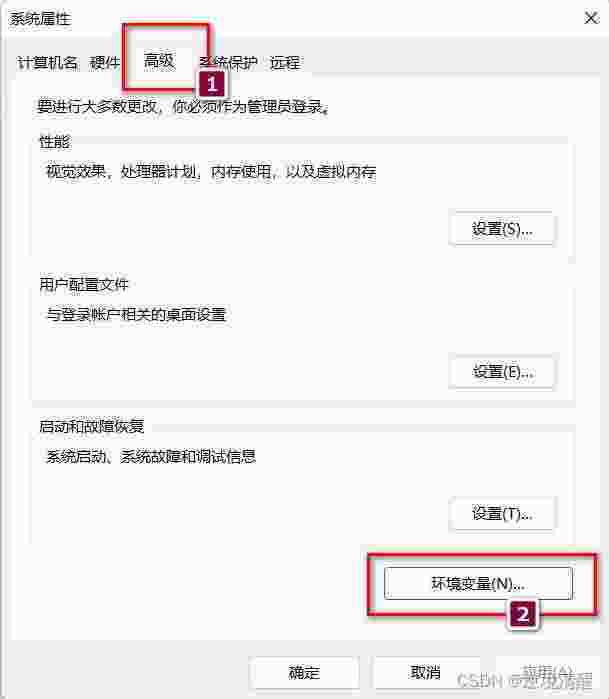Select the 高级 tab
This screenshot has width=609, height=699.
pyautogui.click(x=159, y=61)
